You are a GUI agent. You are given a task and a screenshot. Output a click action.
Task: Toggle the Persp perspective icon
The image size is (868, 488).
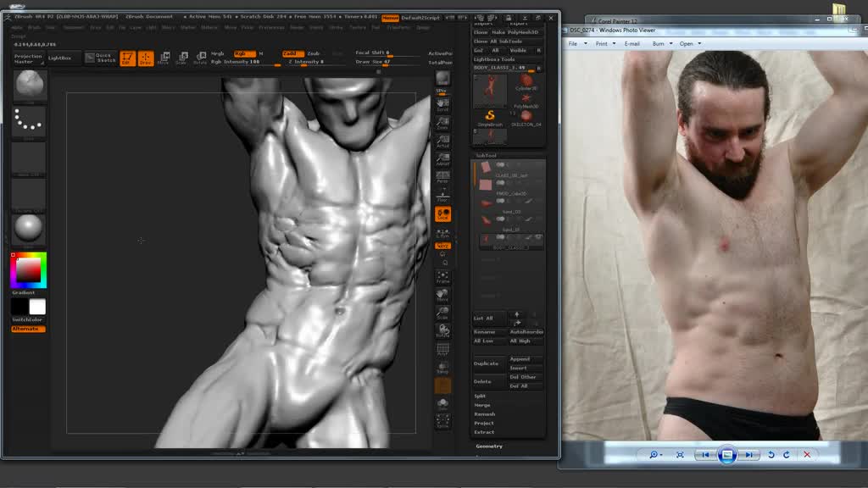[442, 177]
